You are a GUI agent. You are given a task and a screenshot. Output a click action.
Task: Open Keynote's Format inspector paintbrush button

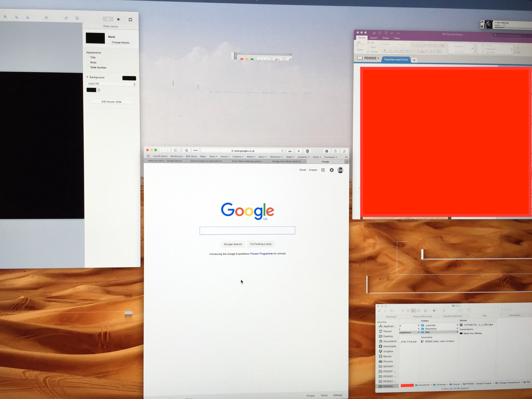click(x=108, y=19)
